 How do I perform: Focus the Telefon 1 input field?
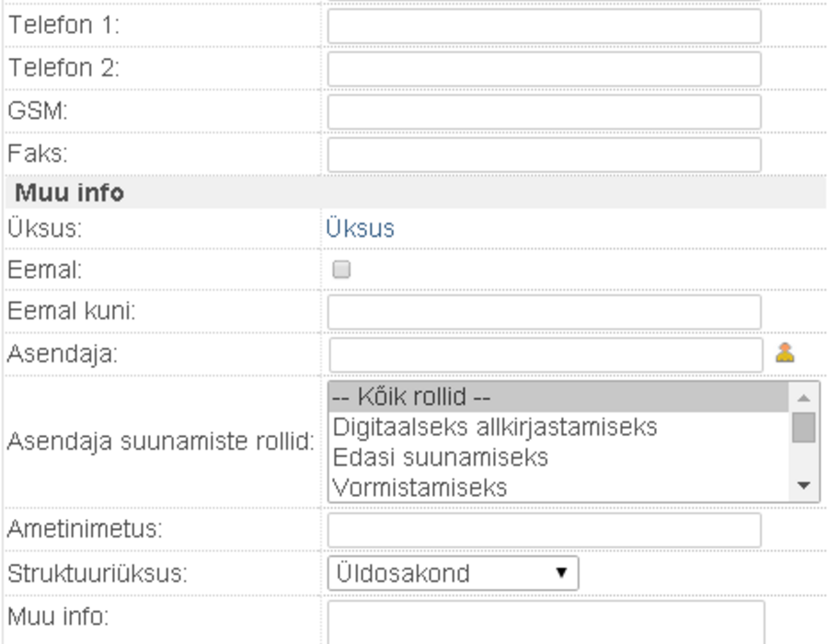coord(545,26)
